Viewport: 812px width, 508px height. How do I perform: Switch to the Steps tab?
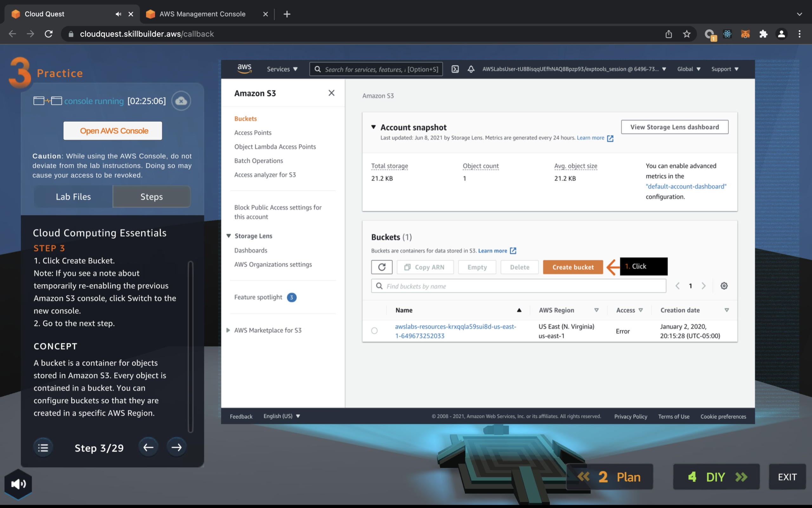coord(152,197)
